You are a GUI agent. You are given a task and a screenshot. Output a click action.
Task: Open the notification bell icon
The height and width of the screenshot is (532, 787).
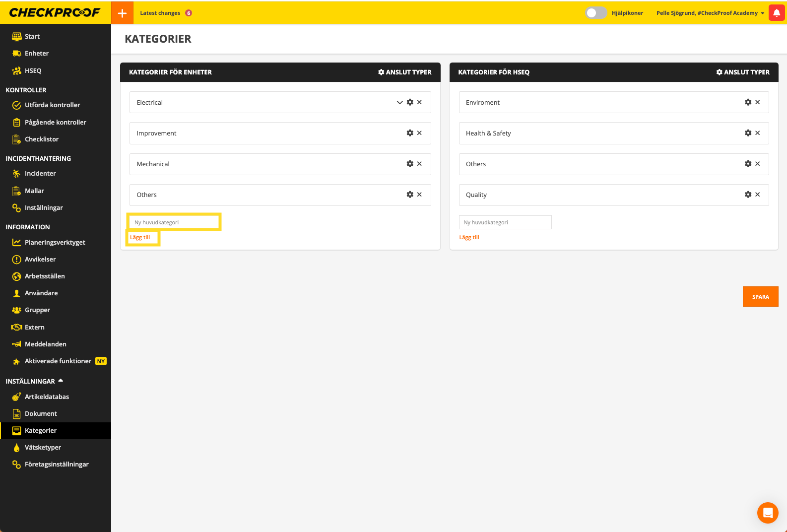(x=777, y=13)
